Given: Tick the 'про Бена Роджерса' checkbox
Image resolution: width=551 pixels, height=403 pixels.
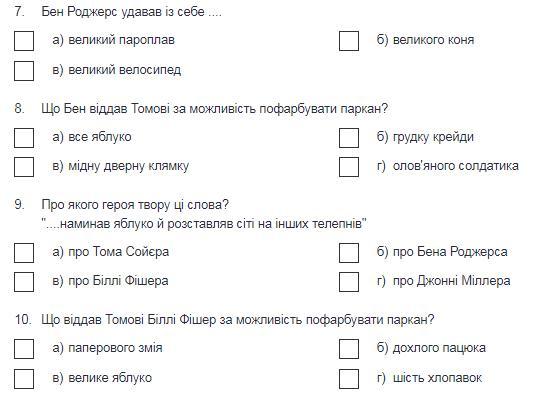Looking at the screenshot, I should [x=349, y=253].
